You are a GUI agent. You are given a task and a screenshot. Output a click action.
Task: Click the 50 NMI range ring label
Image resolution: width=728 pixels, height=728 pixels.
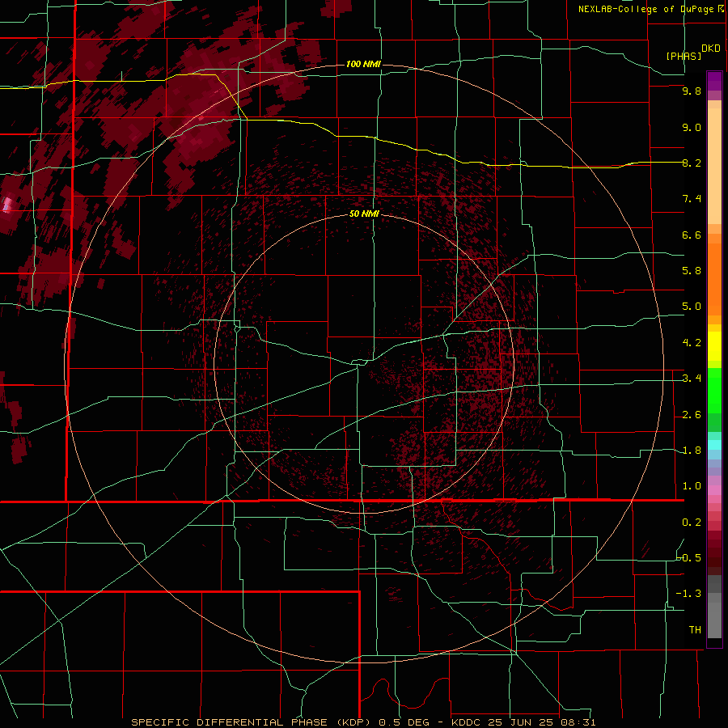click(x=364, y=214)
